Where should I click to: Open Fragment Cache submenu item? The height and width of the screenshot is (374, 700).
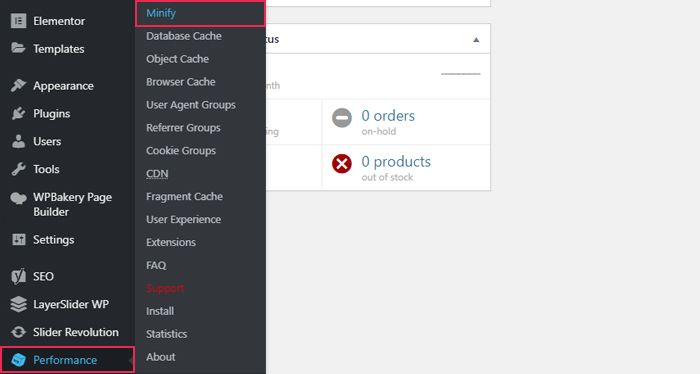click(184, 197)
